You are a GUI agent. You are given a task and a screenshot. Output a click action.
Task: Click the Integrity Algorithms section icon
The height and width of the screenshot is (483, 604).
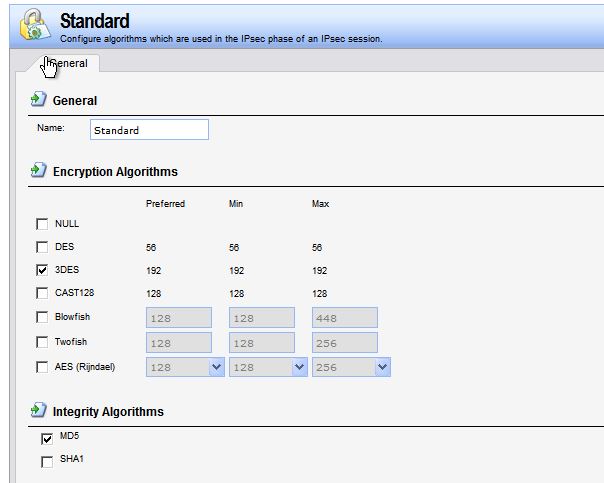pos(39,411)
